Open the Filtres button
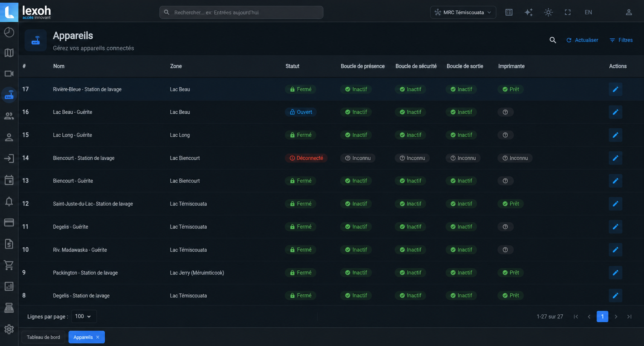Viewport: 644px width, 346px height. point(621,40)
